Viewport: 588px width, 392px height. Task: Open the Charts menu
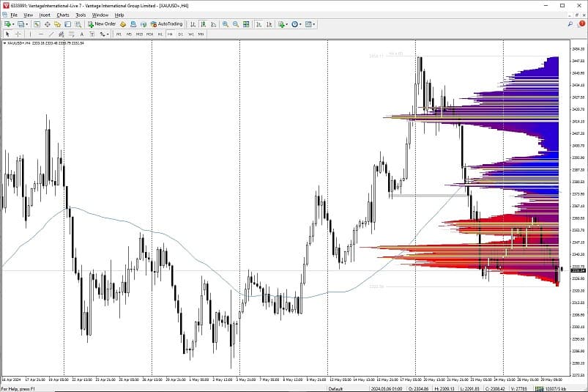coord(63,15)
